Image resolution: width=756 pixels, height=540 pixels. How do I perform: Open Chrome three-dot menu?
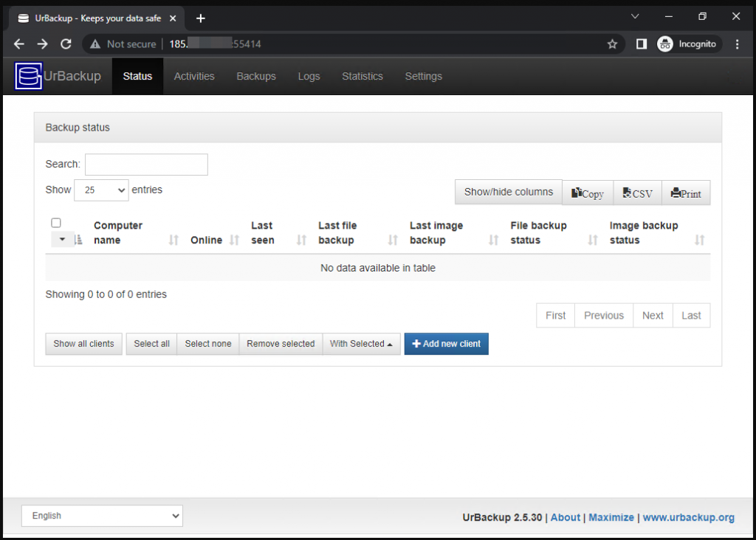(738, 44)
